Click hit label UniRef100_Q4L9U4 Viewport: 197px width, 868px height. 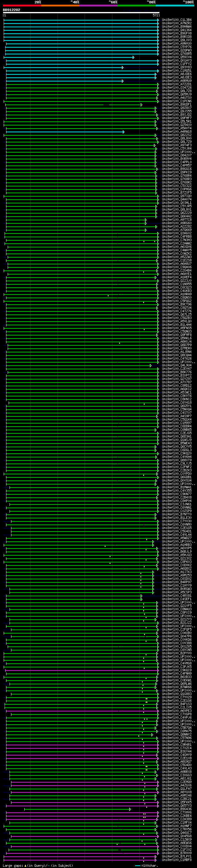tap(177, 365)
